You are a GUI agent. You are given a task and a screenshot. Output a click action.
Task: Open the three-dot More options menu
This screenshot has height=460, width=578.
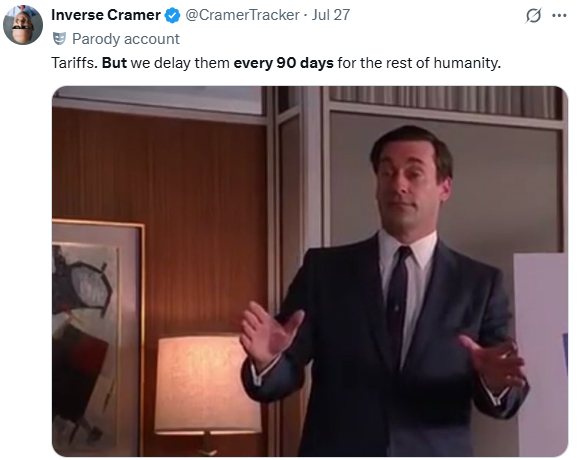[x=559, y=15]
